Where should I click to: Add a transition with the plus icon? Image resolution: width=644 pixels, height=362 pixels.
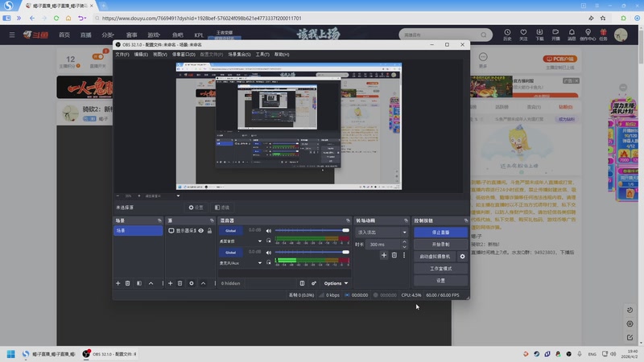click(384, 255)
